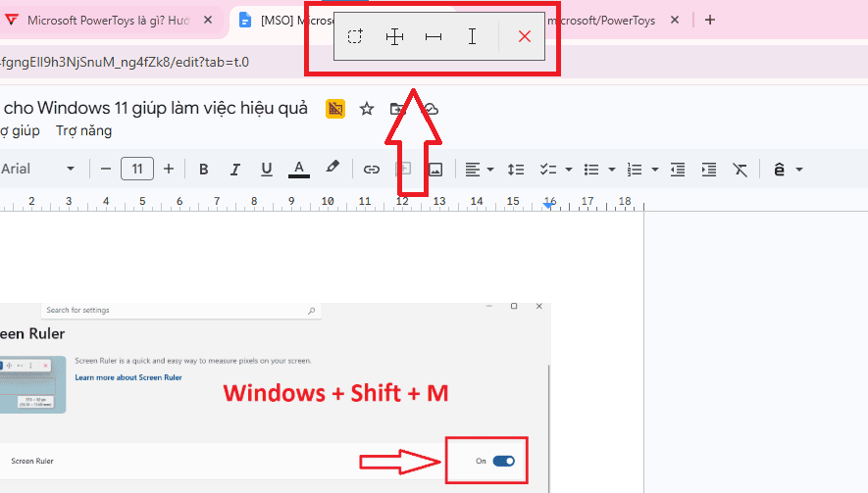The image size is (868, 493).
Task: Close the Microsoft PowerToys là gì tab
Action: [x=208, y=20]
